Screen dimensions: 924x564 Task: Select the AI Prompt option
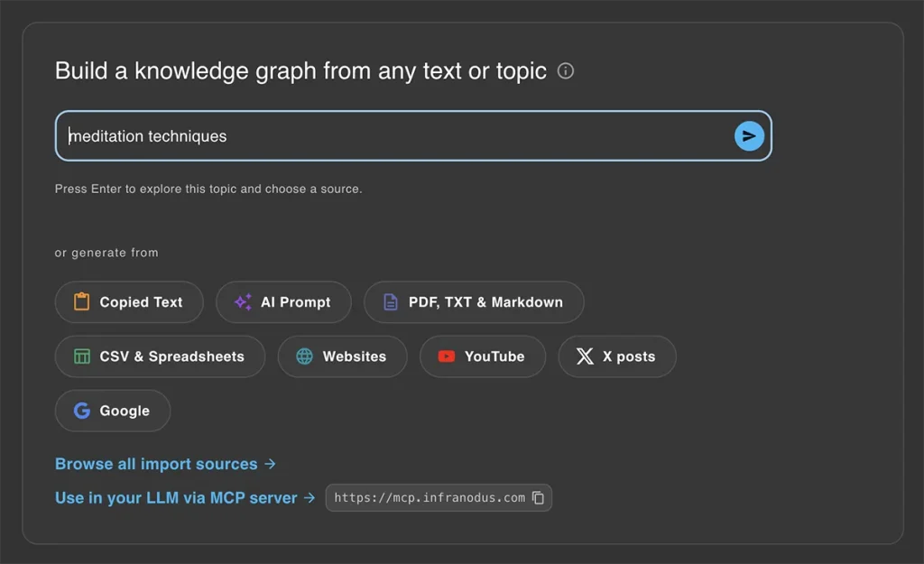click(x=283, y=302)
